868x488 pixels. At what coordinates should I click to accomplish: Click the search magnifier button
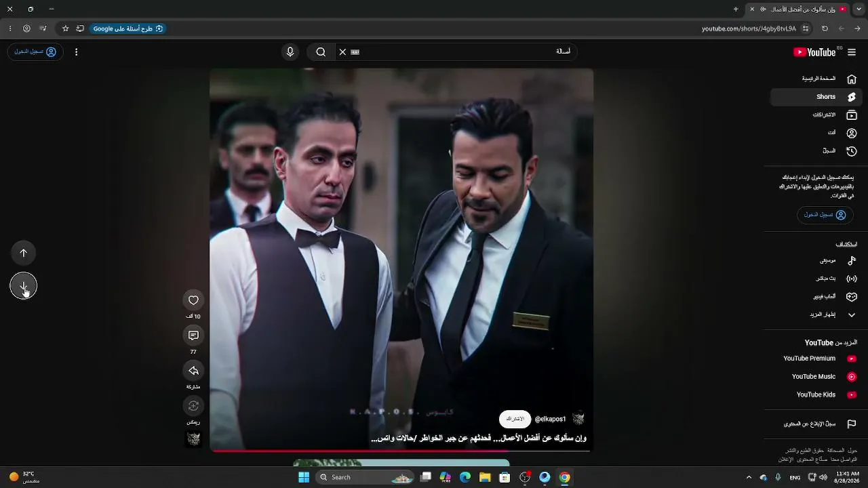(321, 52)
